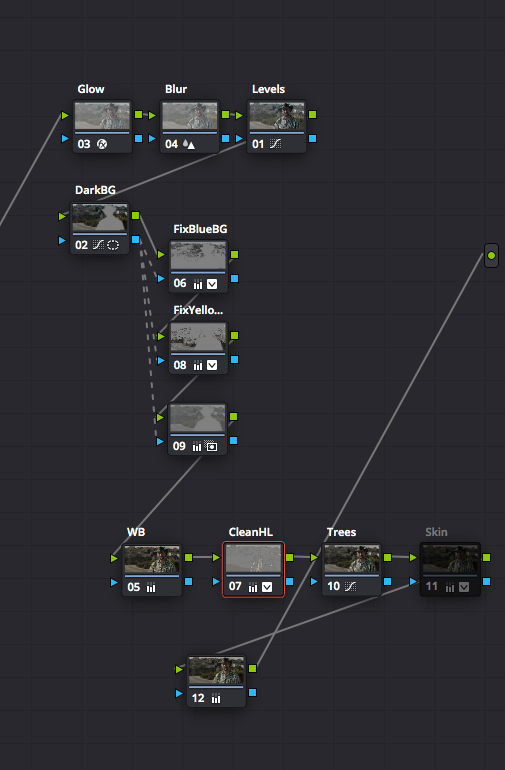Image resolution: width=505 pixels, height=770 pixels.
Task: Click the blue key input of Skin node
Action: click(413, 582)
